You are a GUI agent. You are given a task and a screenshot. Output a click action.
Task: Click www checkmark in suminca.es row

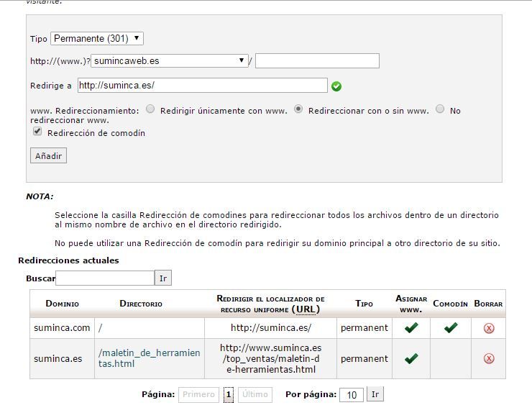pyautogui.click(x=411, y=358)
